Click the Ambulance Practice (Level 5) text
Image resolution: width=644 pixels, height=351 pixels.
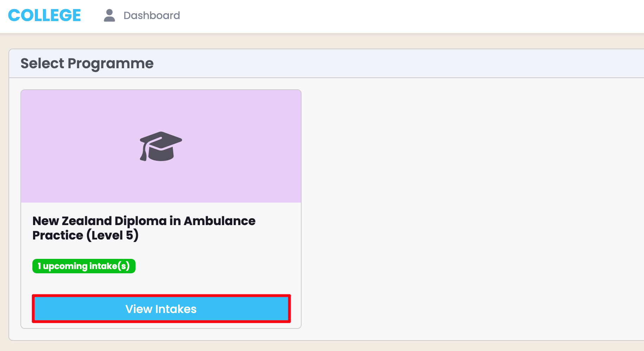click(86, 235)
